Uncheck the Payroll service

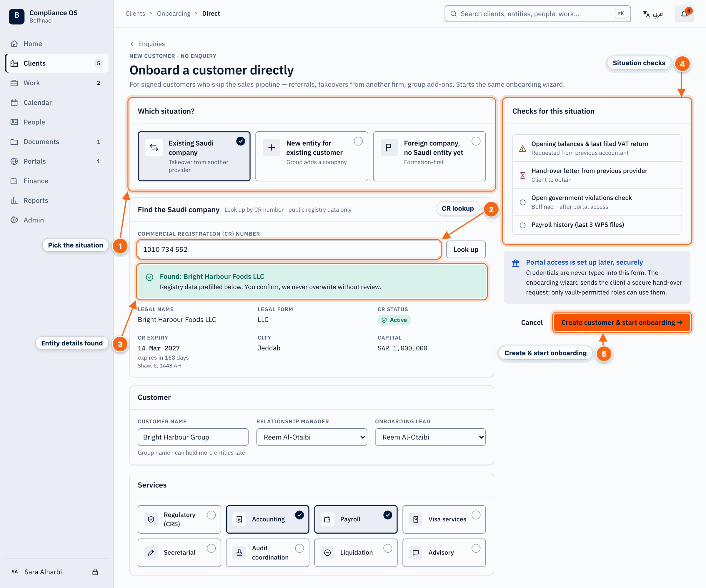[x=356, y=519]
